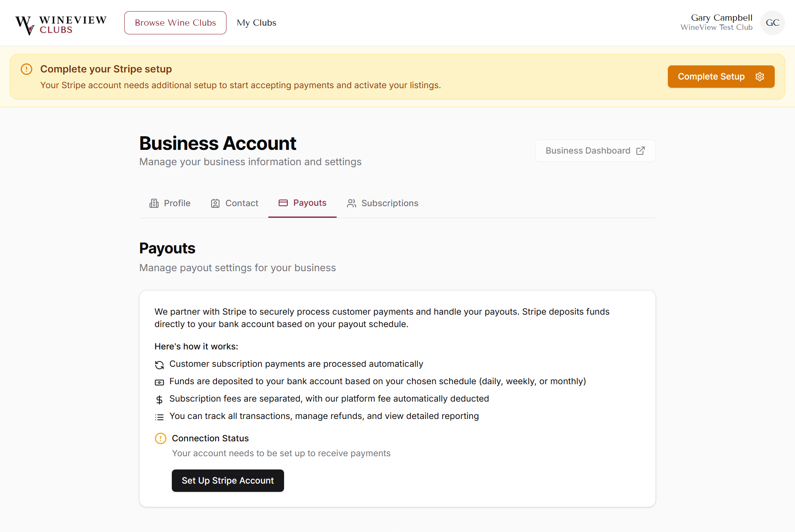This screenshot has width=795, height=532.
Task: Click the dollar icon beside subscription fees
Action: point(159,400)
